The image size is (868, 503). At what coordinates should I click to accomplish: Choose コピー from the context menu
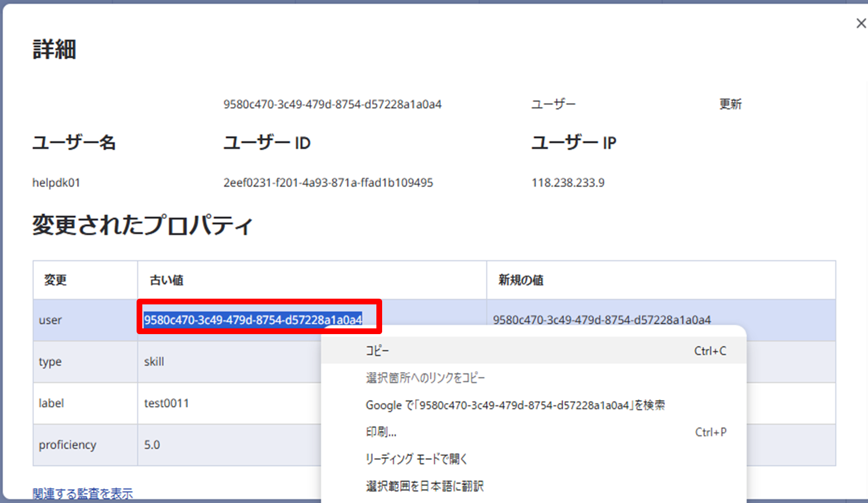377,351
